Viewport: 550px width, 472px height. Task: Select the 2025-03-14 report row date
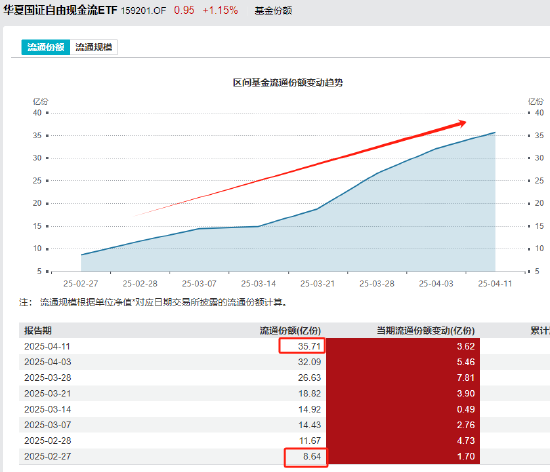coord(47,409)
